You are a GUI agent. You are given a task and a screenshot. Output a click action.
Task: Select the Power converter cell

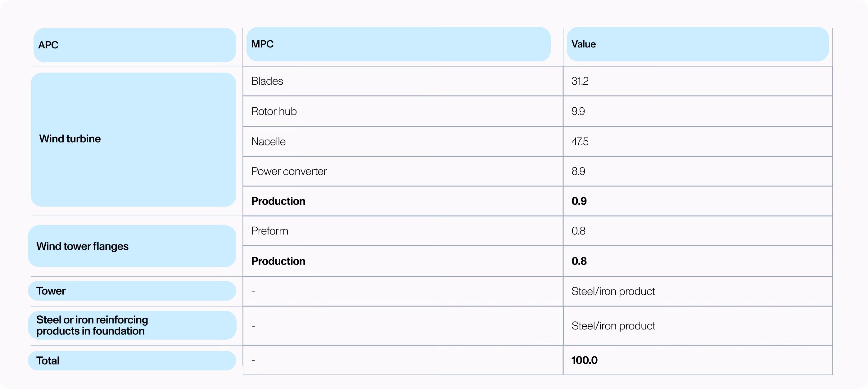coord(403,172)
